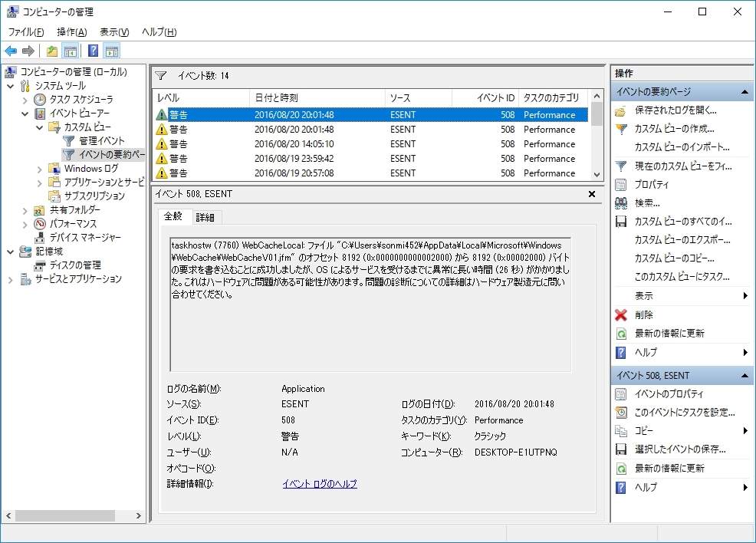Select the ディスクの管理 icon
Image resolution: width=756 pixels, height=543 pixels.
[40, 265]
